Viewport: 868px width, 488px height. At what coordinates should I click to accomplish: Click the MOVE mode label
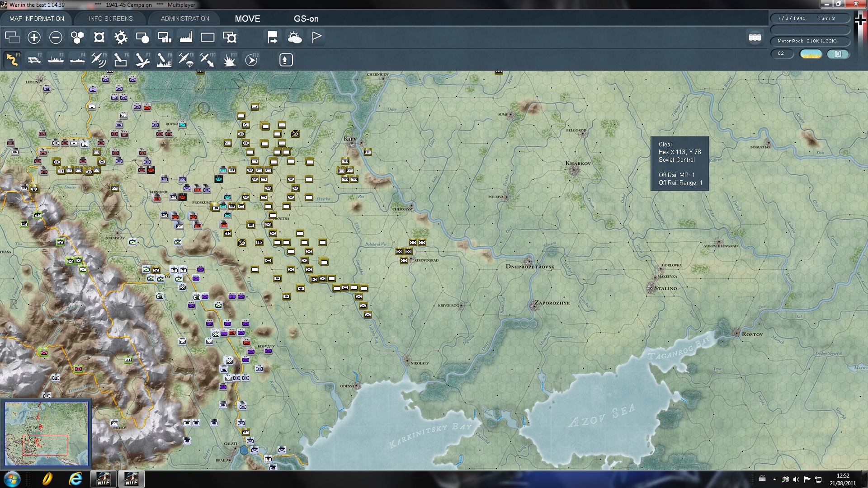tap(247, 19)
